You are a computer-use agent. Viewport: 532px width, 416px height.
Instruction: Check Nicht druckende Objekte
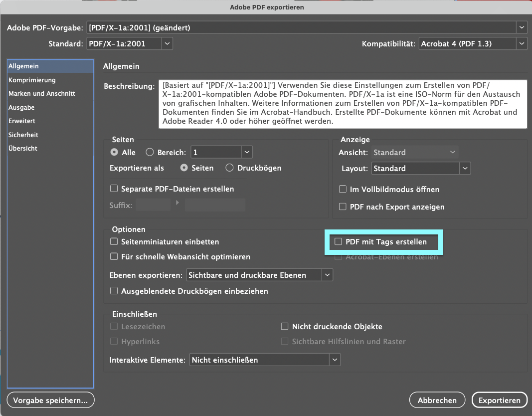point(285,326)
